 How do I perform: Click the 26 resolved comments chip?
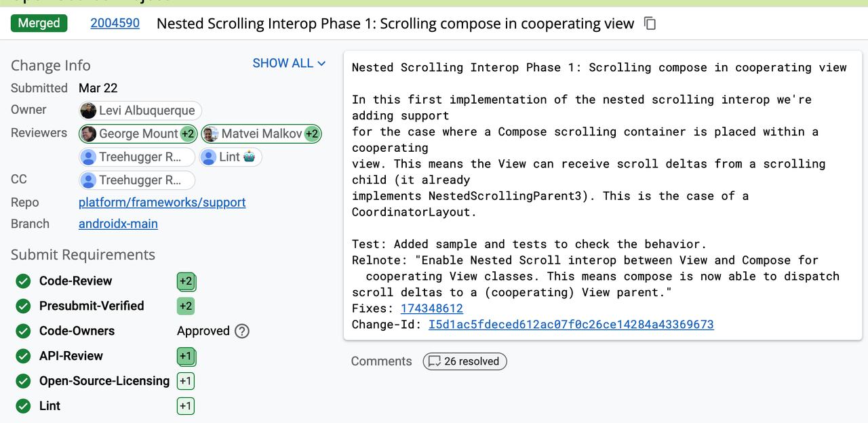point(465,361)
